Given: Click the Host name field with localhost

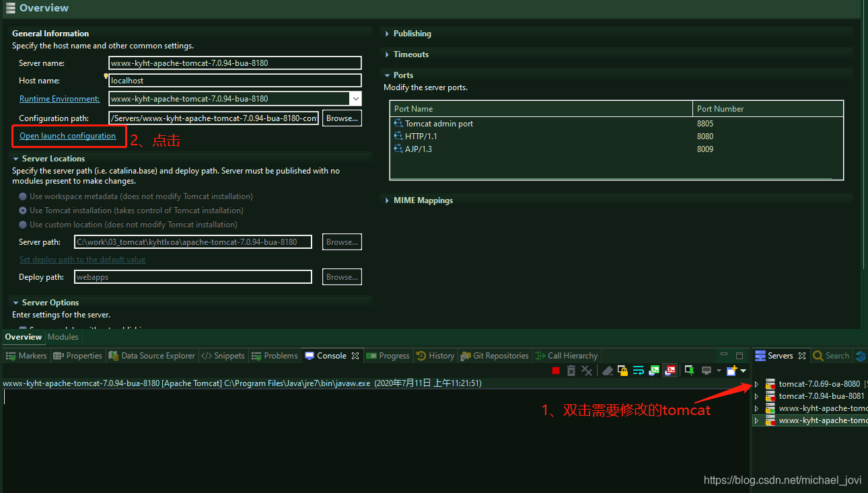Looking at the screenshot, I should (236, 81).
